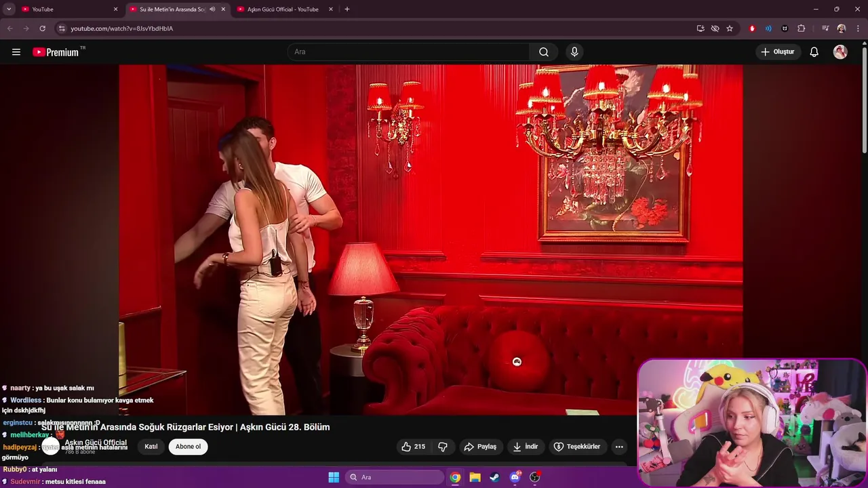Click the Teşekkürler thanks button

577,447
